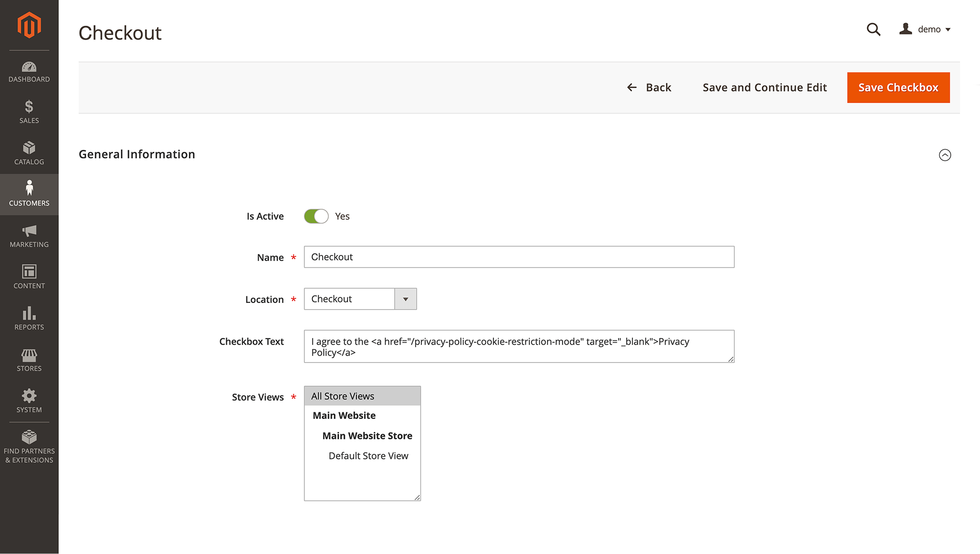
Task: Click the search icon
Action: tap(872, 29)
